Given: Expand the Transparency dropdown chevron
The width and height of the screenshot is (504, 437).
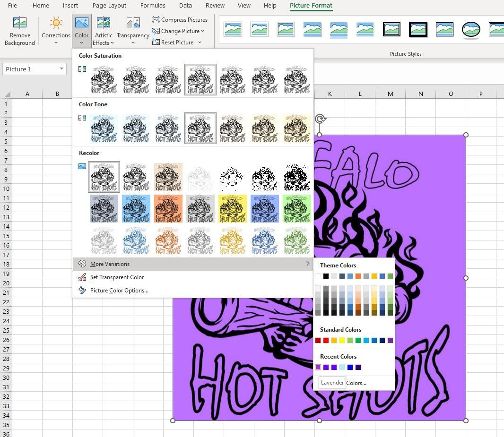Looking at the screenshot, I should tap(133, 43).
